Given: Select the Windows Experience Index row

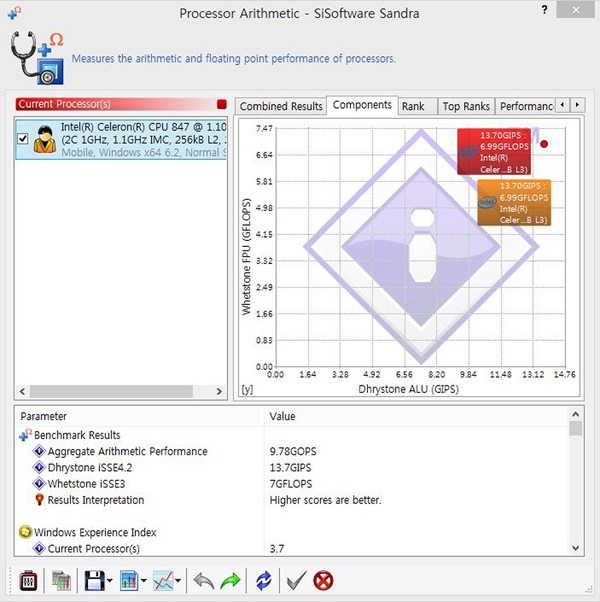Looking at the screenshot, I should point(292,533).
